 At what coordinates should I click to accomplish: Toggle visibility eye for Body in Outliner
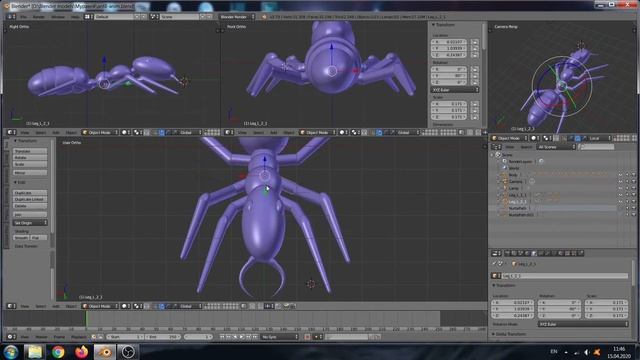point(620,175)
